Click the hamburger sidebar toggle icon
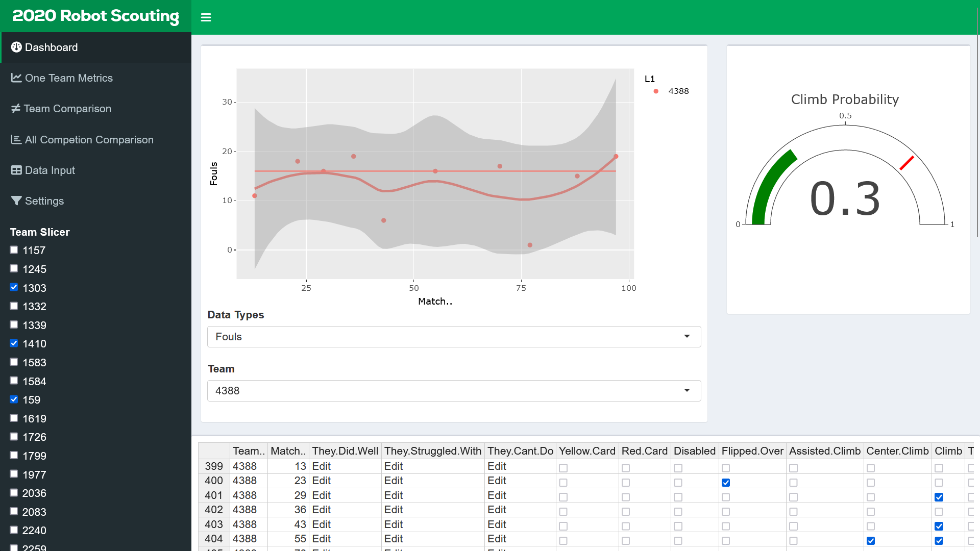 [x=206, y=17]
